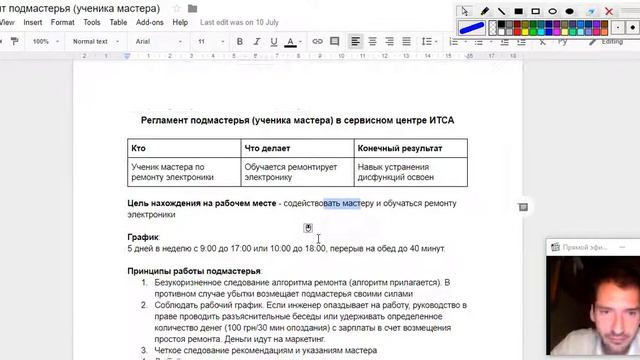The height and width of the screenshot is (360, 640).
Task: Click the webcam video thumbnail
Action: tap(593, 305)
